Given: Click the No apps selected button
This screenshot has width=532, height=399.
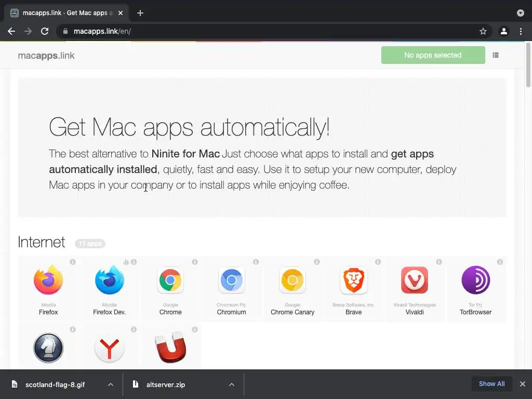Looking at the screenshot, I should (x=433, y=55).
